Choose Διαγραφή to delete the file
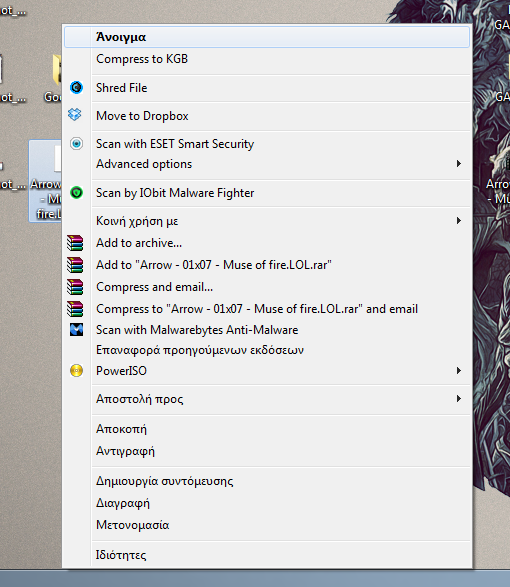Image resolution: width=510 pixels, height=587 pixels. tap(267, 503)
